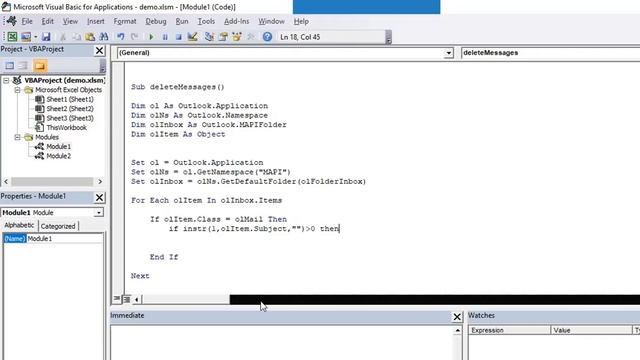Screen dimensions: 640x360
Task: Click the Value column header in Watches
Action: click(x=591, y=330)
